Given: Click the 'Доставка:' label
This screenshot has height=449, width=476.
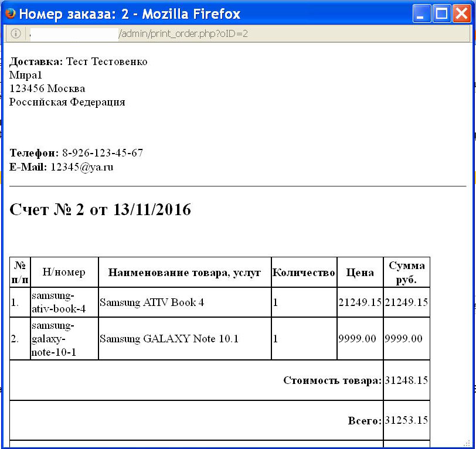Looking at the screenshot, I should [x=36, y=62].
